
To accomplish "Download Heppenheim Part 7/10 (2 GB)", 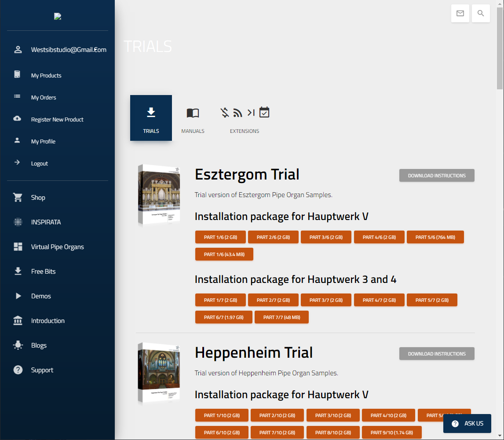I will tap(277, 432).
